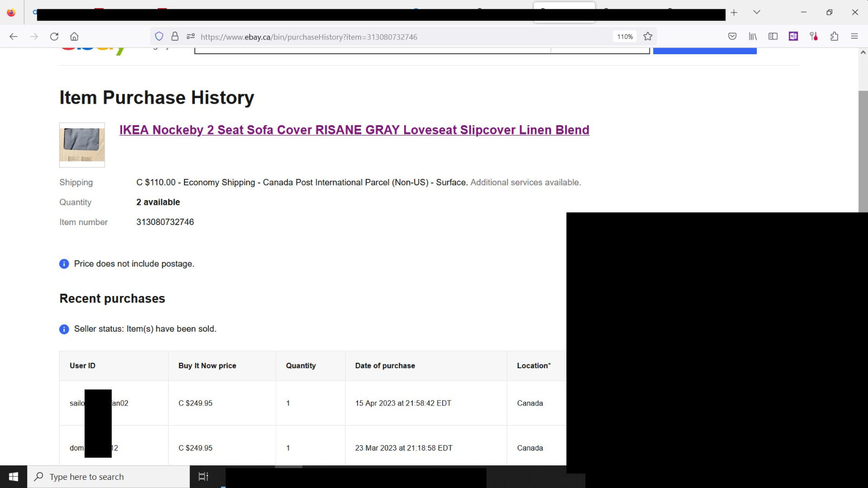Screen dimensions: 868x488
Task: Select the 'Buy It Now price' header
Action: (x=207, y=366)
